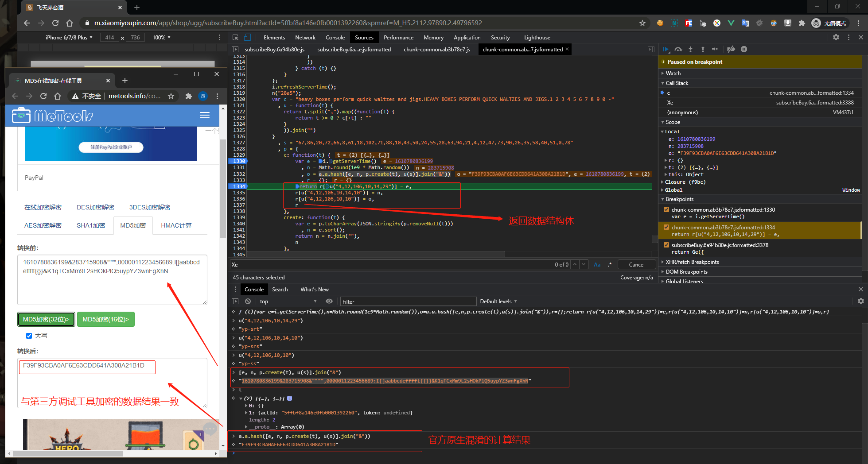Viewport: 868px width, 464px height.
Task: Click the Step out of function icon
Action: 703,49
